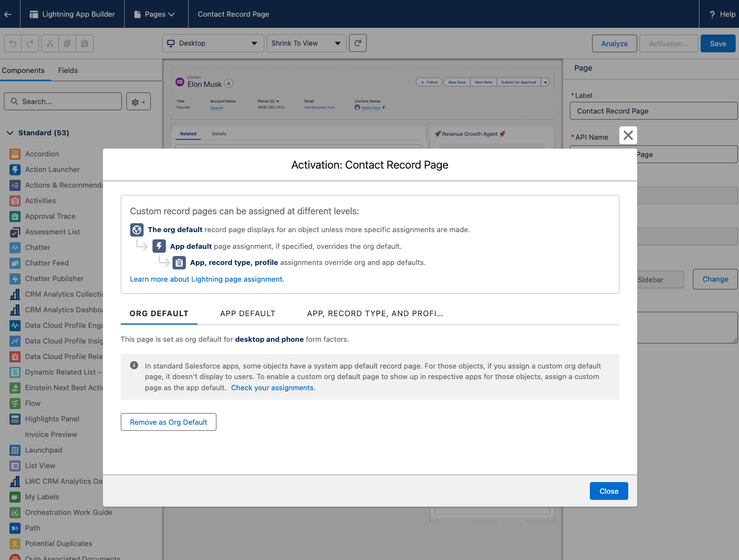Click the Einstein Next Best Action icon
Viewport: 739px width, 560px height.
click(x=15, y=387)
